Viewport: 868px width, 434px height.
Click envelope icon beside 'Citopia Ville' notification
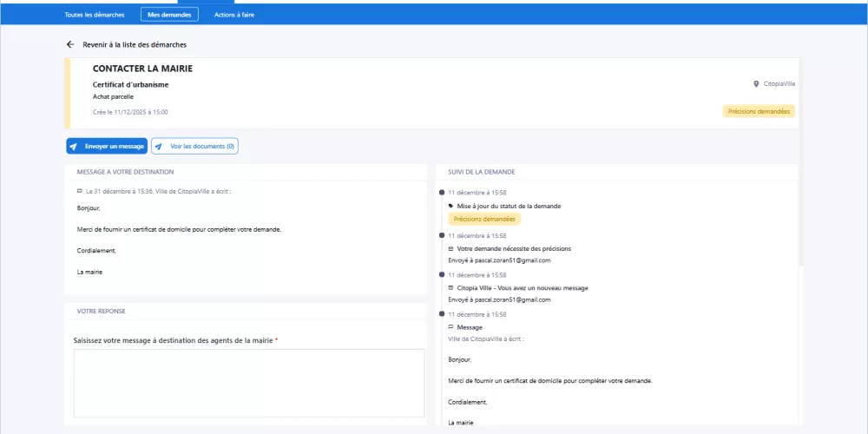[450, 287]
